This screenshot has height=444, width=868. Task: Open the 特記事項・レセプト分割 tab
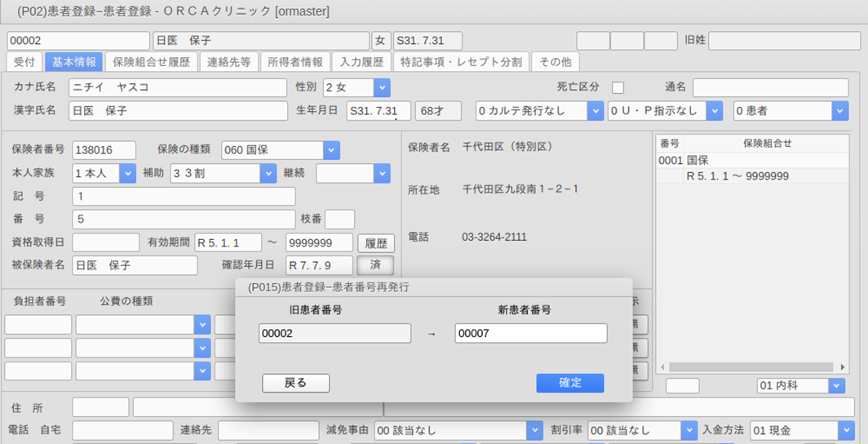pos(461,62)
